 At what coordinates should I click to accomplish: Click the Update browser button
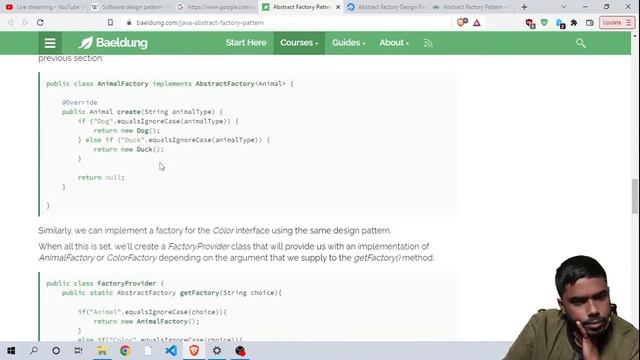[617, 23]
